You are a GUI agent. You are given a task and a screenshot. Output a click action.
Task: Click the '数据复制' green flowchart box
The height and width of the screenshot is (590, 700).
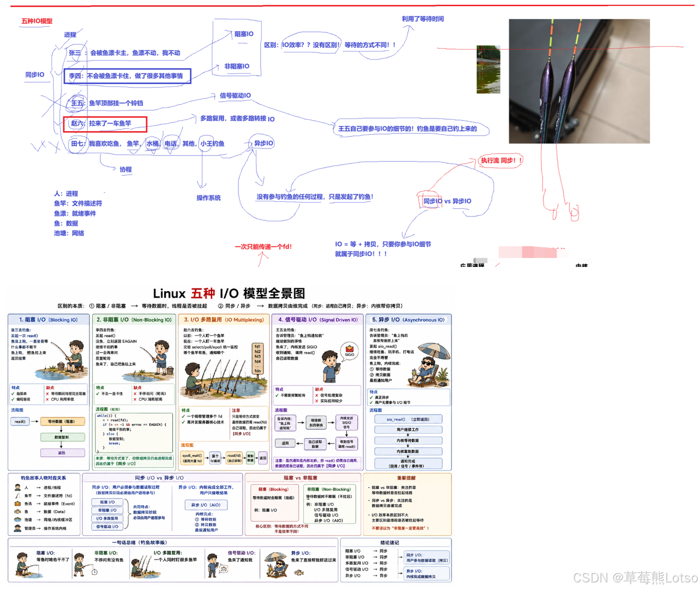tap(61, 437)
